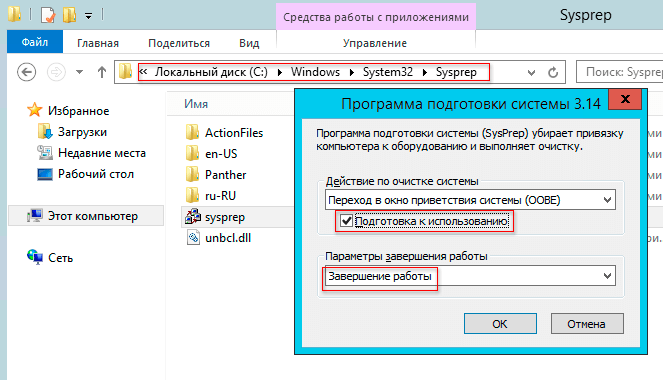Click Windows in the address breadcrumb
Image resolution: width=663 pixels, height=380 pixels.
pos(315,72)
